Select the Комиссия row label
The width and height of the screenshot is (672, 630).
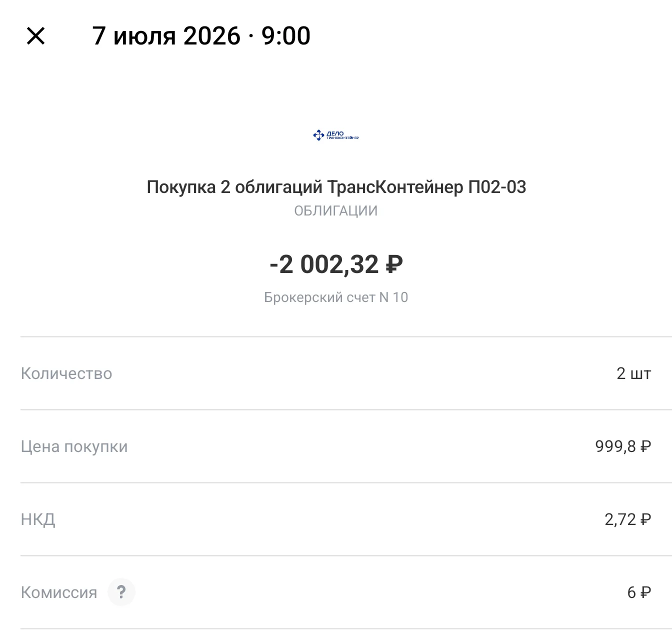tap(59, 592)
